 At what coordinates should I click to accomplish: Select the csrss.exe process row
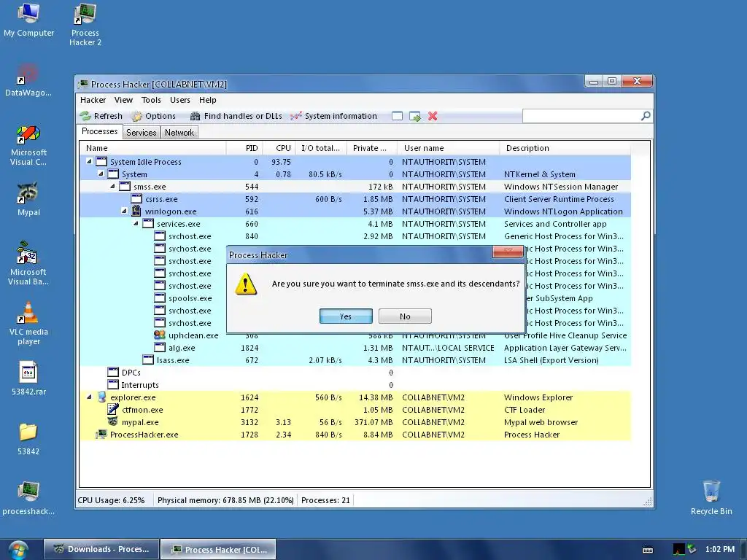click(x=355, y=199)
